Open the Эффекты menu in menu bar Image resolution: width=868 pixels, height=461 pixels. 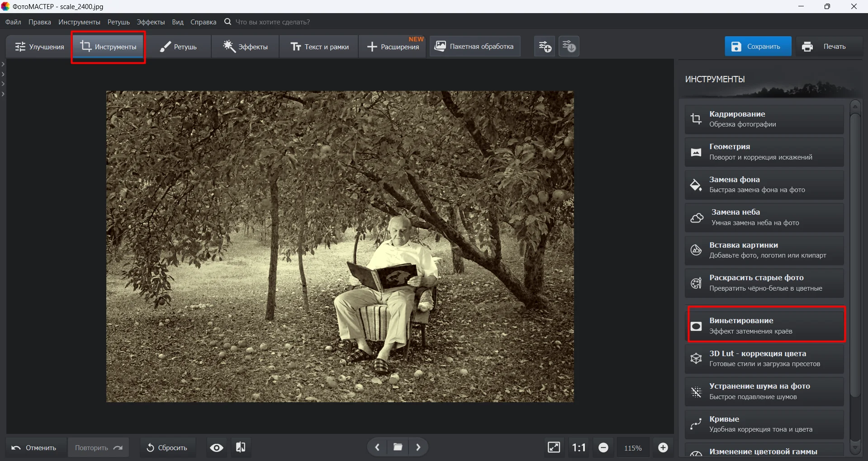coord(151,22)
